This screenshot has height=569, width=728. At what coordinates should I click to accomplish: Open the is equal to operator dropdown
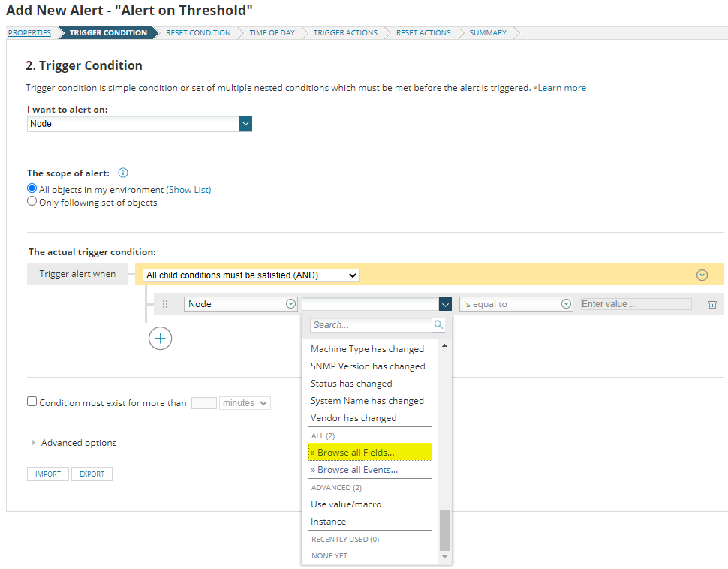516,304
